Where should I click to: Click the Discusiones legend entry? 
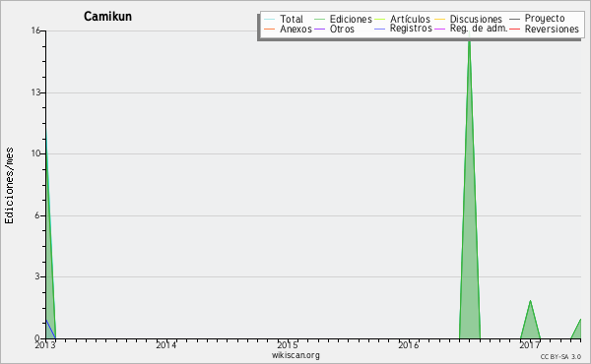tap(469, 19)
